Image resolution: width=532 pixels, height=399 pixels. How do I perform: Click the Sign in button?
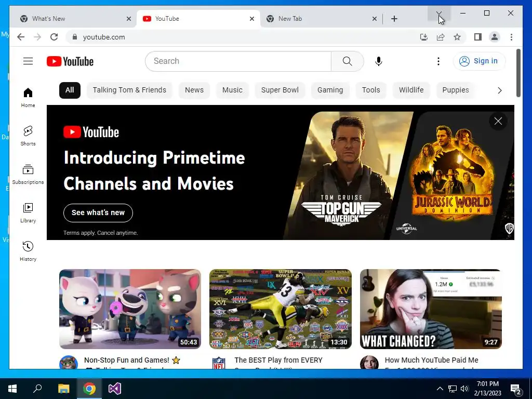[x=479, y=61]
